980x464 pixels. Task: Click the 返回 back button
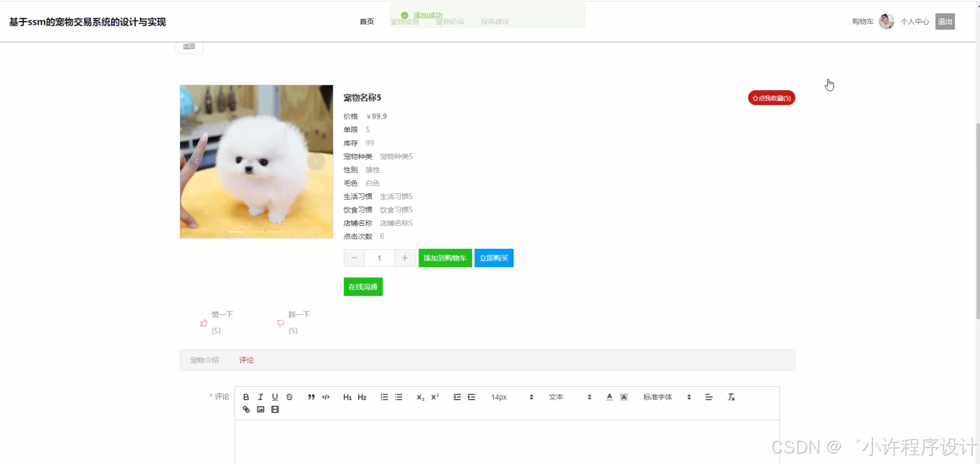click(189, 47)
